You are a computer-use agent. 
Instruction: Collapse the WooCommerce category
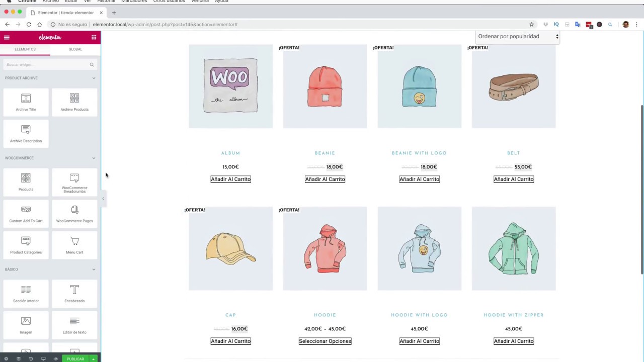(x=94, y=158)
